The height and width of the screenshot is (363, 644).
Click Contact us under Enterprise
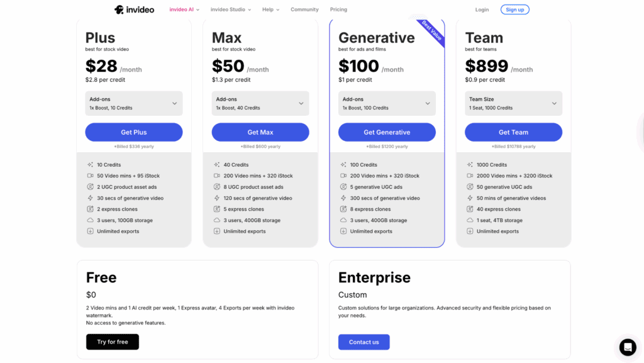pos(364,342)
